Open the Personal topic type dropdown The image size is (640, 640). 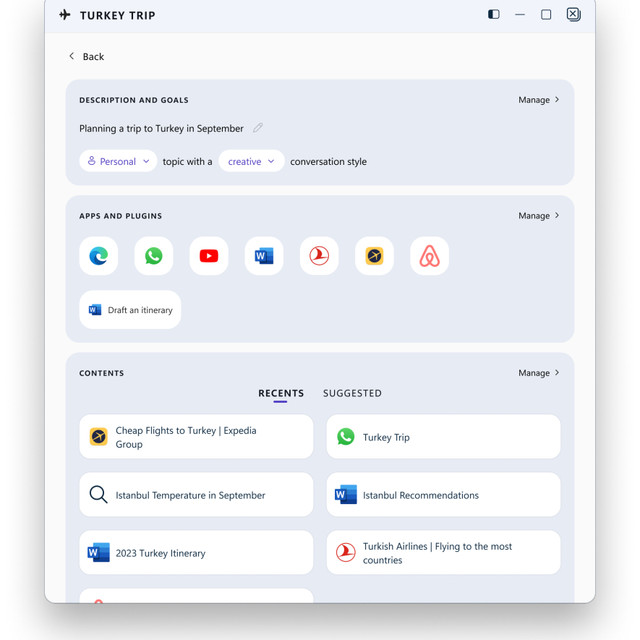(118, 161)
